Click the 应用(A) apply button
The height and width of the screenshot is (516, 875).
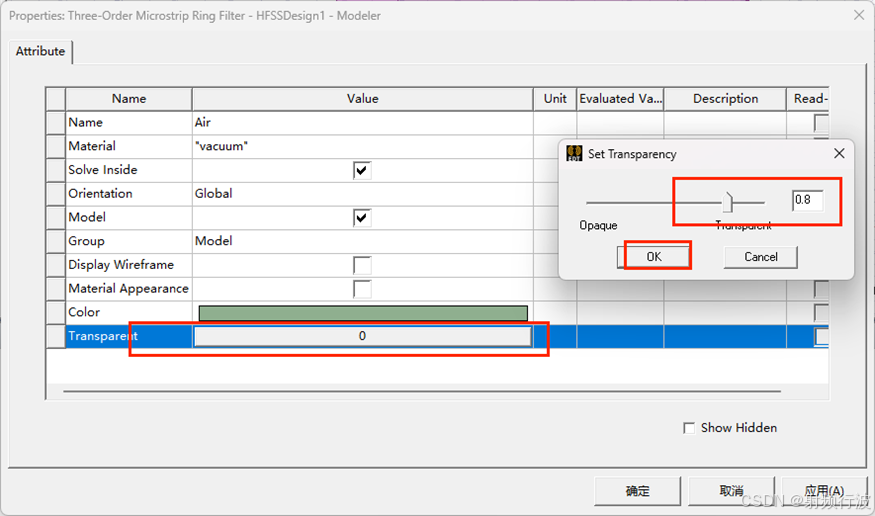pyautogui.click(x=824, y=491)
